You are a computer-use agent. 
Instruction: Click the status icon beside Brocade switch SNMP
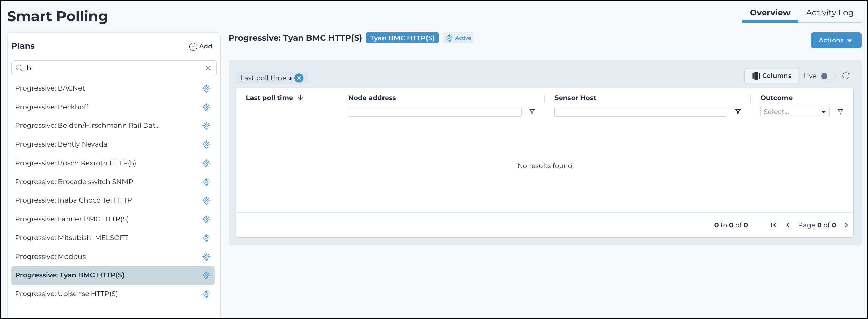point(206,182)
